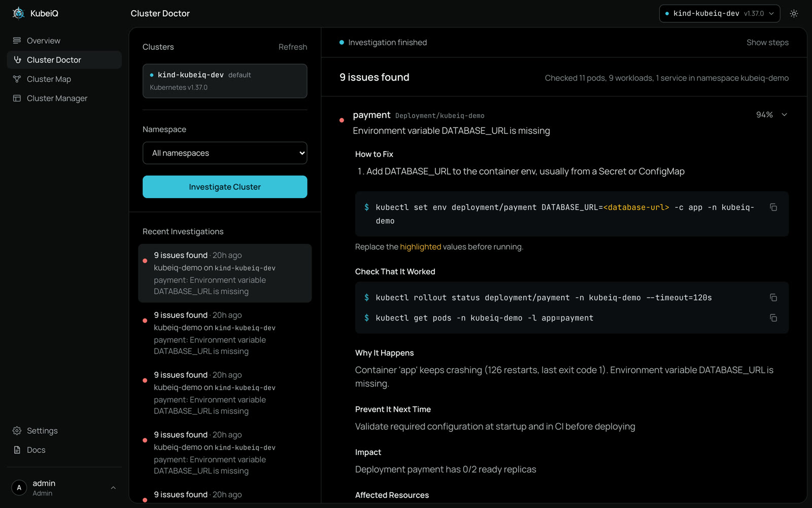Copy the kubectl get pods command
Screen dimensions: 812x508
pyautogui.click(x=773, y=318)
